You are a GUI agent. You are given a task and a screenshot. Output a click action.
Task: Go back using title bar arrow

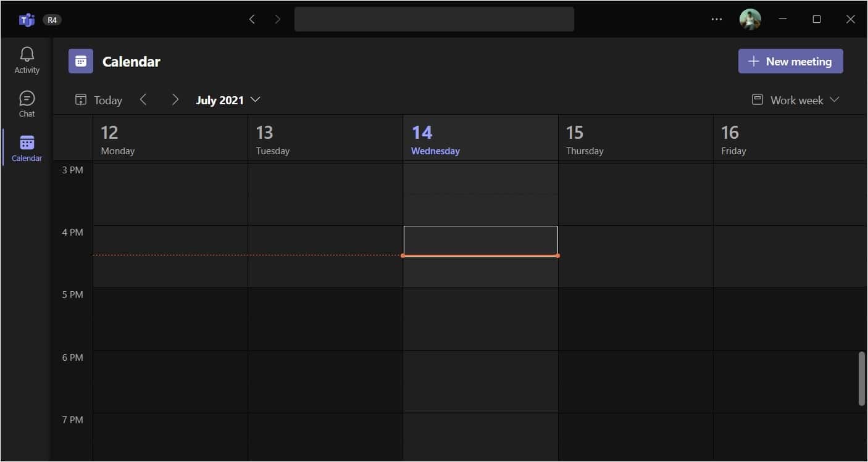point(252,19)
